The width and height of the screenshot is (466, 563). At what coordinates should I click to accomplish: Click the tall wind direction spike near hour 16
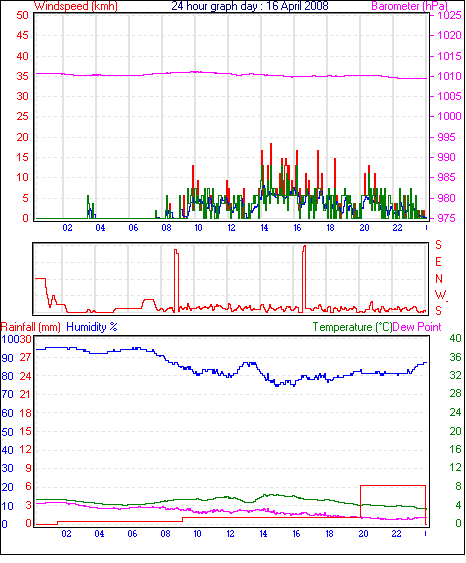coord(304,279)
